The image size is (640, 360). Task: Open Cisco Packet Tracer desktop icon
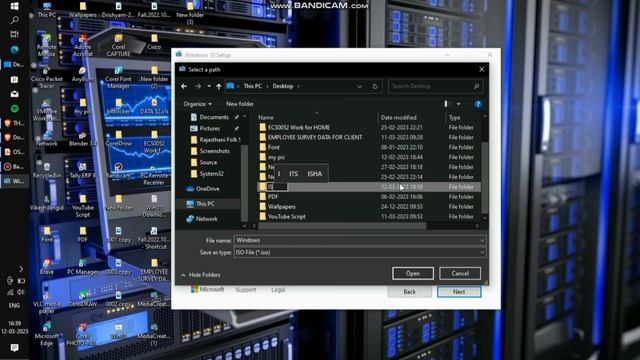click(47, 78)
